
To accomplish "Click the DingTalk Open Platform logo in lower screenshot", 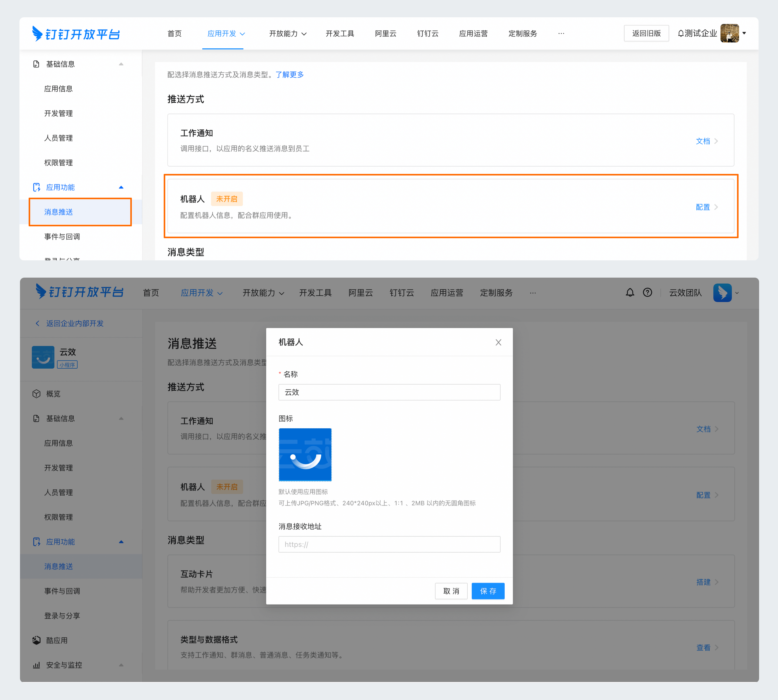I will (x=79, y=292).
